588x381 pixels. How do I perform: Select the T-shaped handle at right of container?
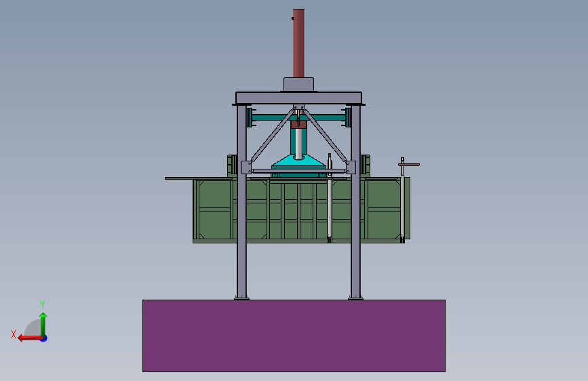pyautogui.click(x=408, y=164)
